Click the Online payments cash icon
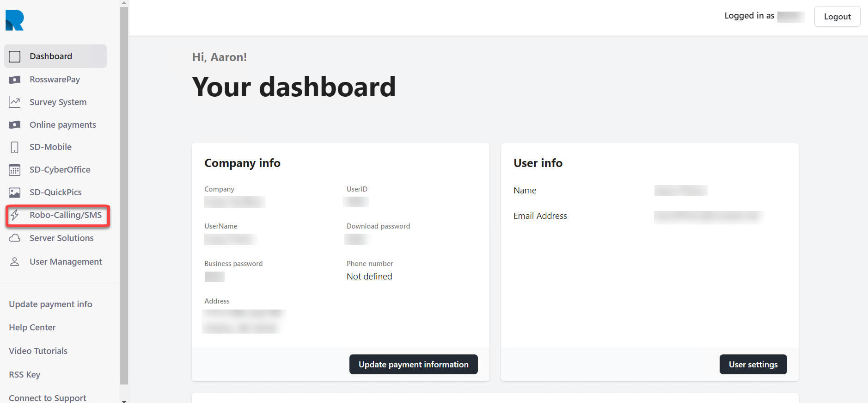The image size is (868, 403). click(x=15, y=125)
